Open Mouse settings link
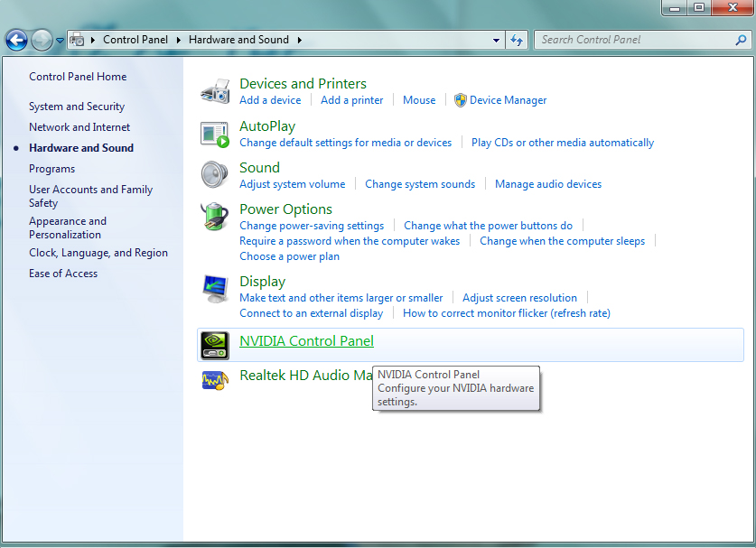 point(419,100)
